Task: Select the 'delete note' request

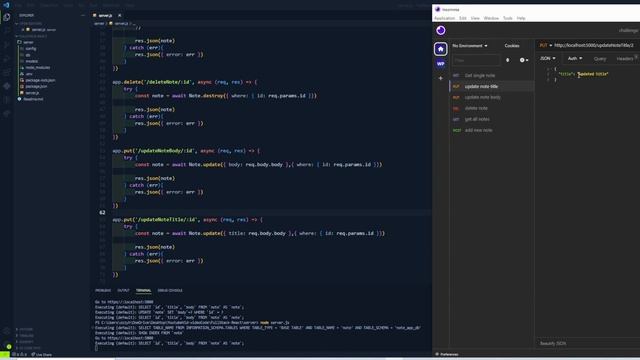Action: coord(492,108)
